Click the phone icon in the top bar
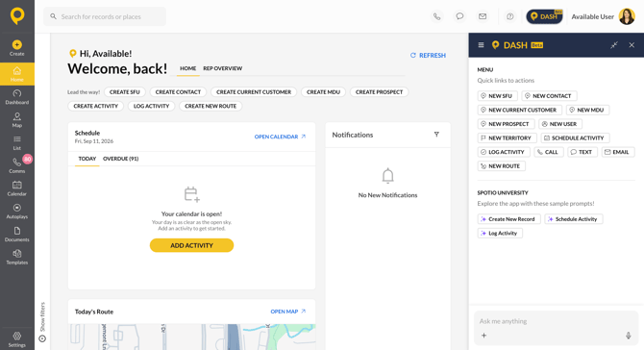 [437, 16]
